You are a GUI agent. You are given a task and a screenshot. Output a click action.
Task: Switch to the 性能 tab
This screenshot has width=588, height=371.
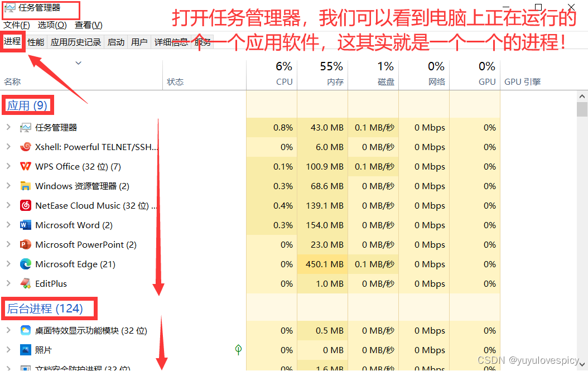[x=36, y=42]
